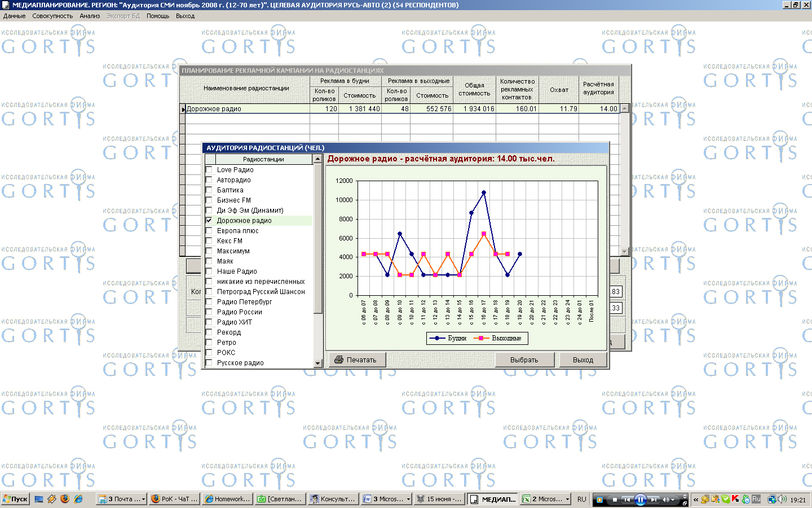This screenshot has height=508, width=812.
Task: Expand the Почта taskbar group dropdown
Action: click(143, 499)
